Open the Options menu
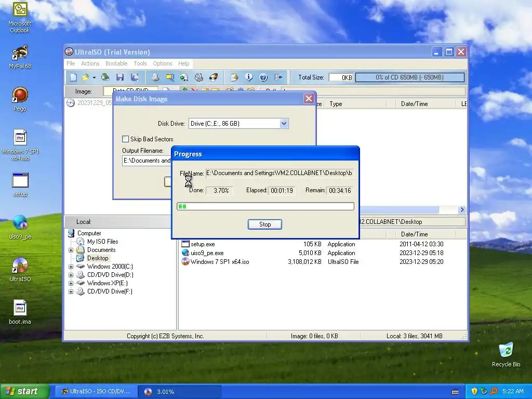The height and width of the screenshot is (399, 532). [x=163, y=63]
